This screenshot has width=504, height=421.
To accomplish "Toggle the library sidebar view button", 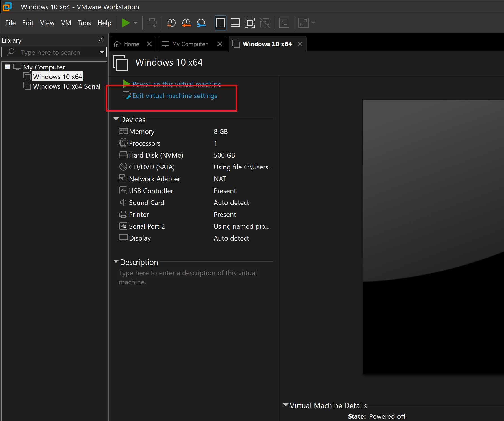I will 221,23.
